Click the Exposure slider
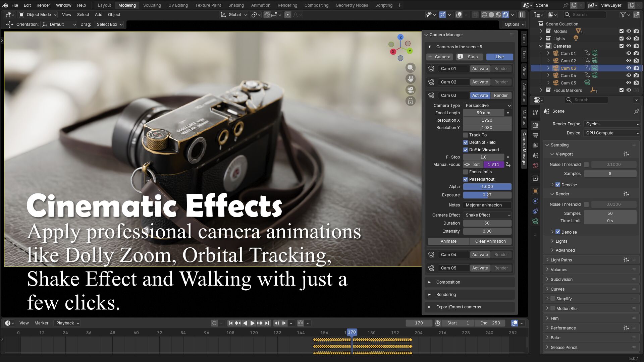 point(487,195)
